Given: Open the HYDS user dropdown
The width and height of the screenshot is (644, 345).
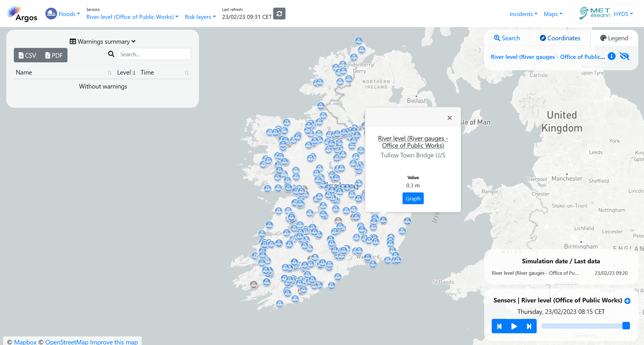Looking at the screenshot, I should 623,14.
